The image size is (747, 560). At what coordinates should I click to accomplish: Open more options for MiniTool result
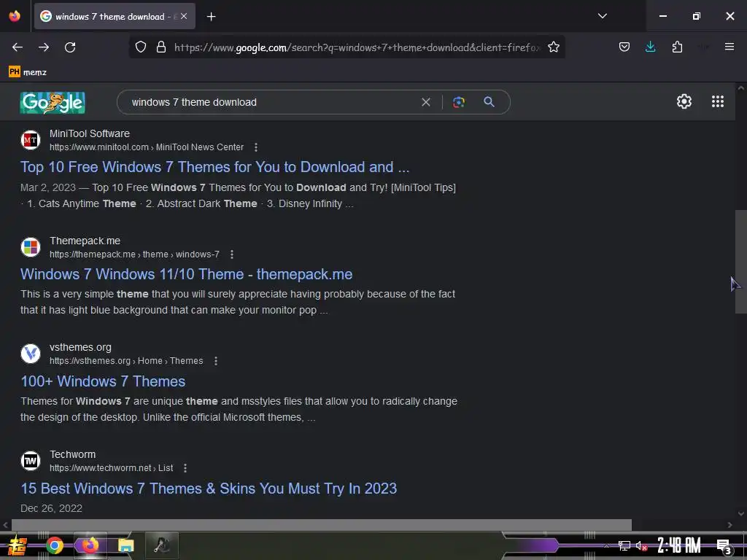point(256,147)
